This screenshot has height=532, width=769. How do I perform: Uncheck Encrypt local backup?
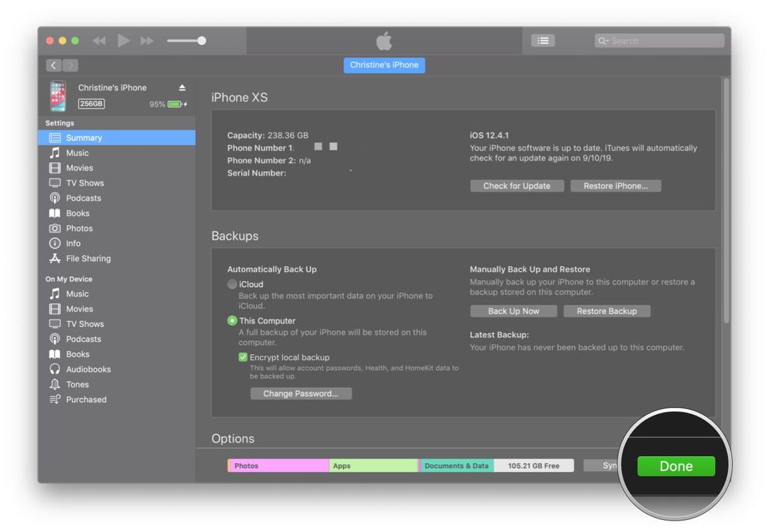[243, 357]
